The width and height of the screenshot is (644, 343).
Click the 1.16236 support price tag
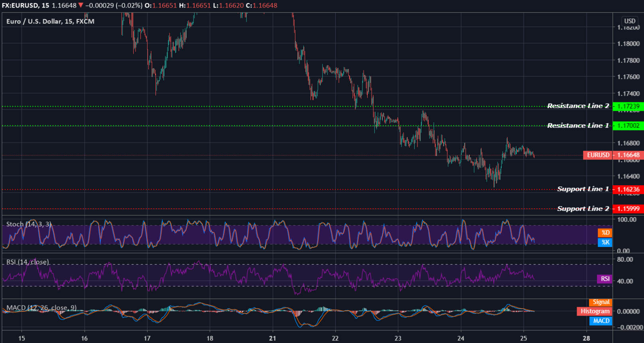pyautogui.click(x=628, y=190)
